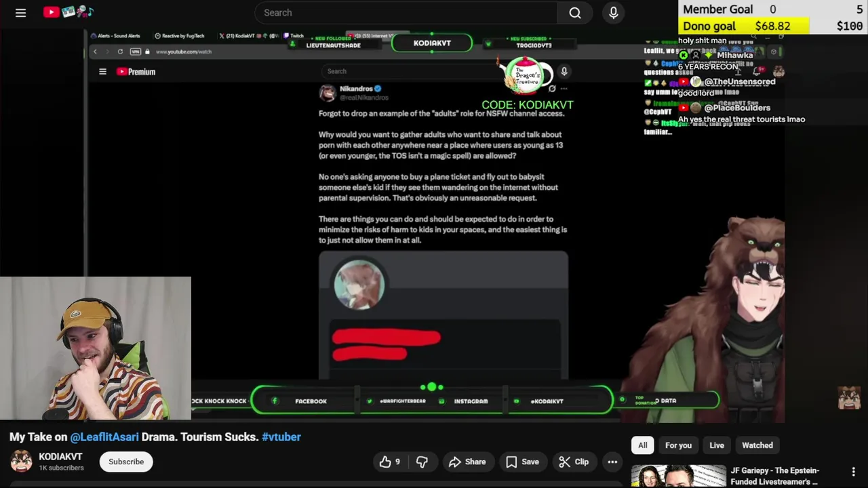
Task: Click the KODIAKVT overlay name badge
Action: click(x=432, y=43)
